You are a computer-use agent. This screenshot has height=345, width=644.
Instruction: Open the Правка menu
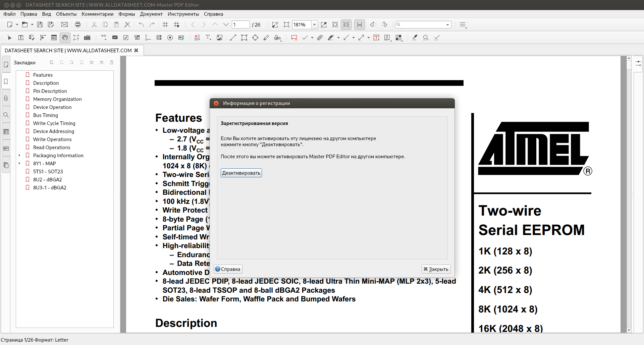tap(29, 14)
